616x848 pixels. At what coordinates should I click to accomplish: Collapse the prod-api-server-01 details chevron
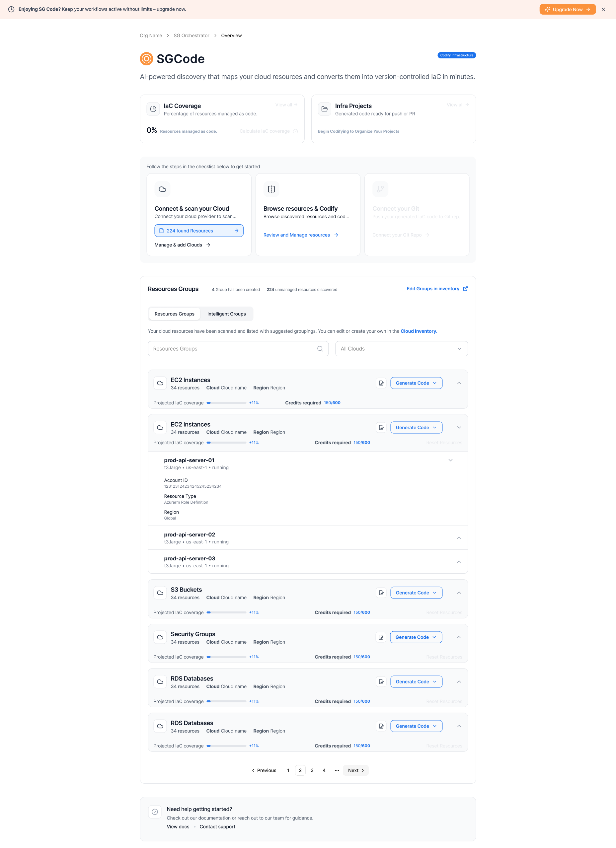pos(451,460)
